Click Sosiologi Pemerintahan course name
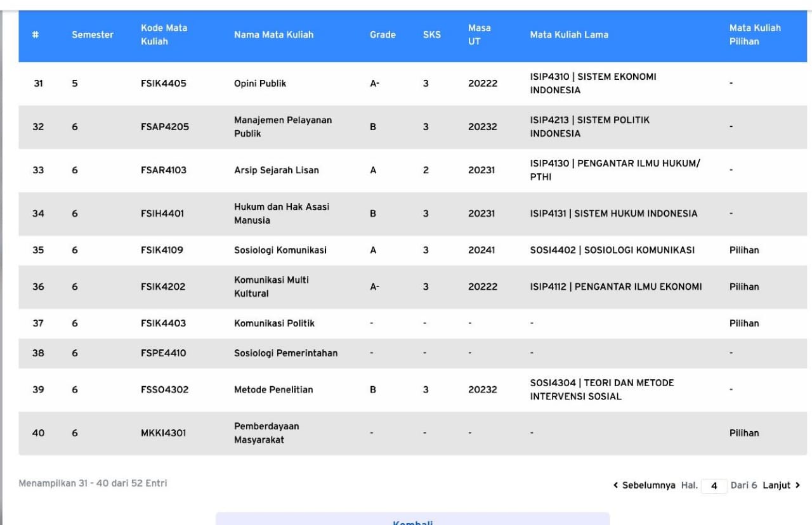The width and height of the screenshot is (812, 525). pyautogui.click(x=285, y=353)
